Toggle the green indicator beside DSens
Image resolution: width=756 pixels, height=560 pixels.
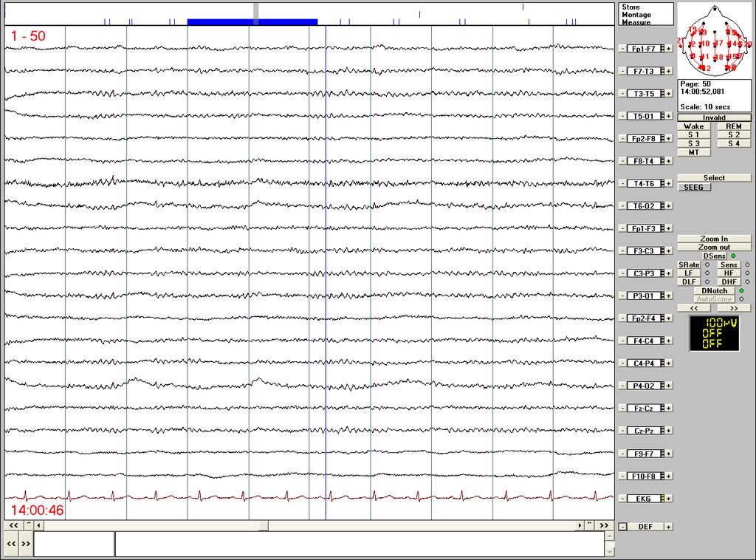point(733,256)
